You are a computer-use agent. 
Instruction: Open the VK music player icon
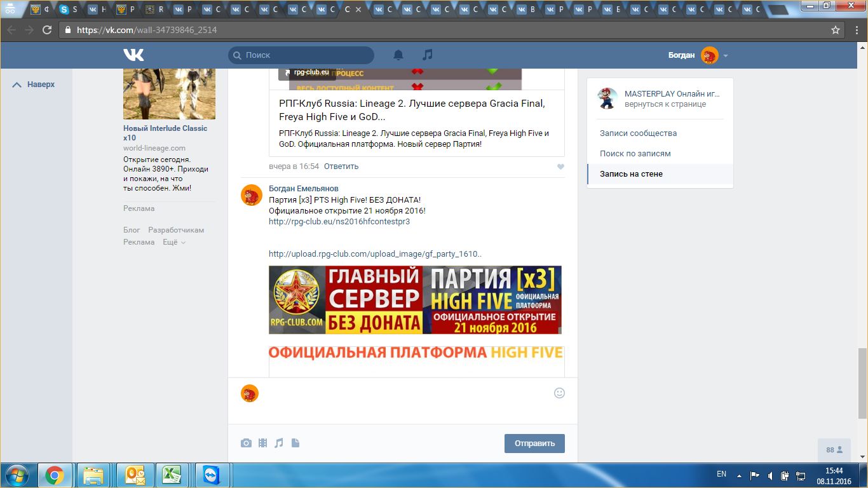[x=428, y=55]
